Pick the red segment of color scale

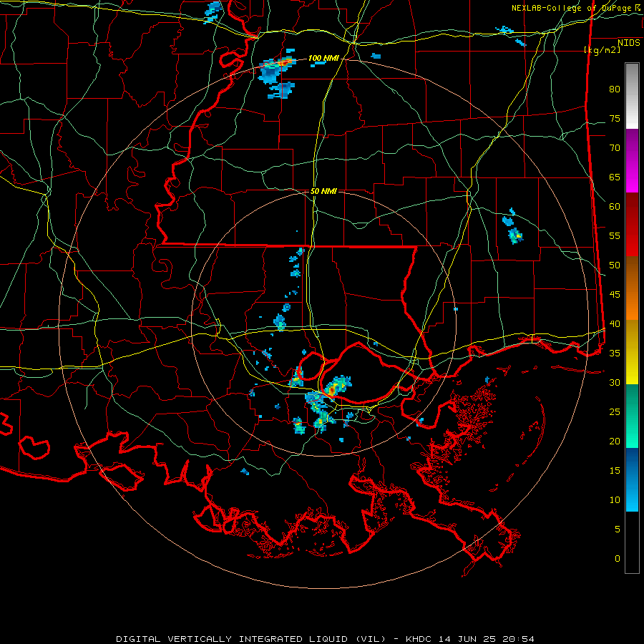coord(632,224)
